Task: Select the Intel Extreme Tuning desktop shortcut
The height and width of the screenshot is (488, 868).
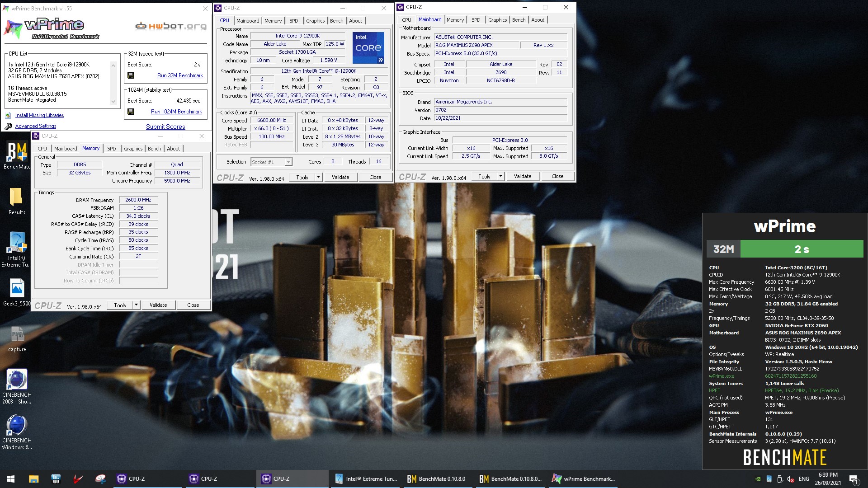Action: click(x=17, y=249)
